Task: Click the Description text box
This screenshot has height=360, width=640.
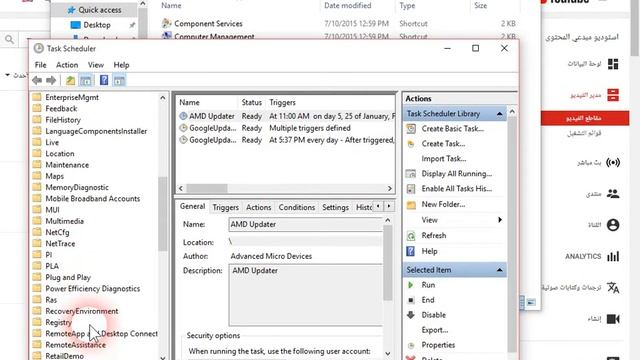Action: 305,295
